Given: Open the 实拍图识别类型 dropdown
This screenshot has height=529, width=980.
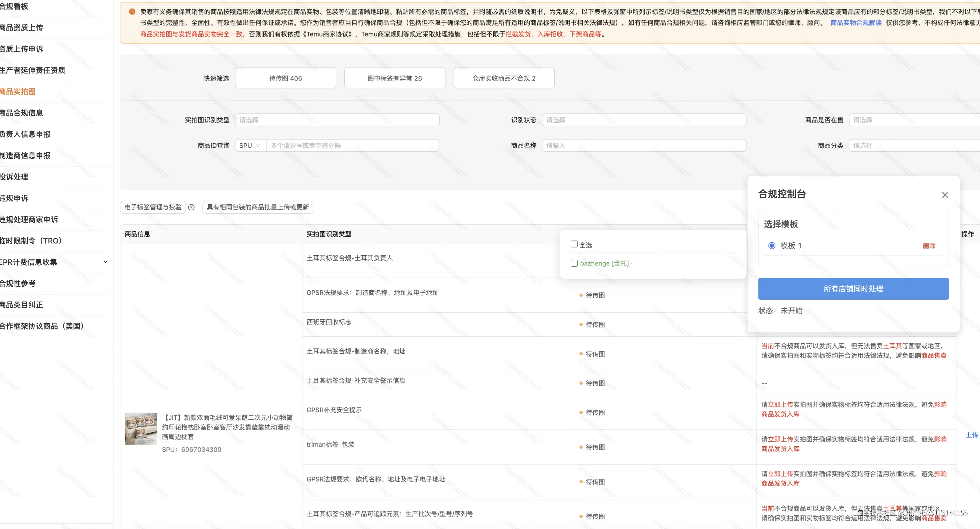Looking at the screenshot, I should [337, 120].
